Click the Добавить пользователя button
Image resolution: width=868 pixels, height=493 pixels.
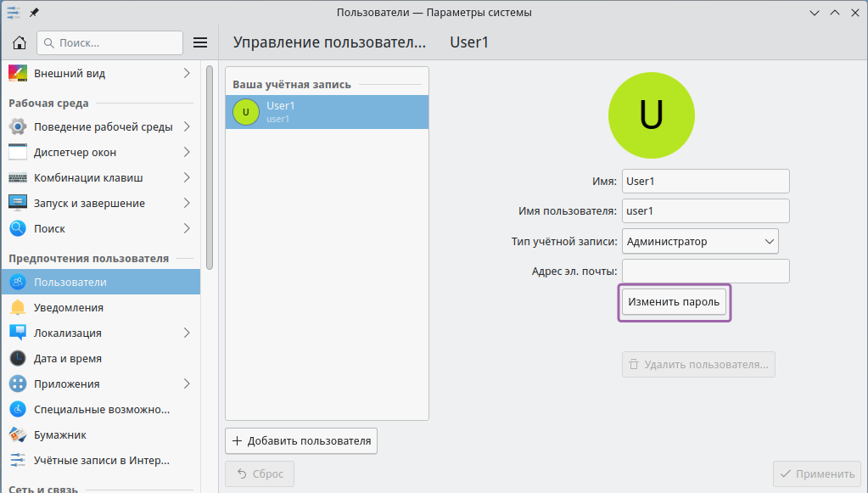(x=301, y=441)
